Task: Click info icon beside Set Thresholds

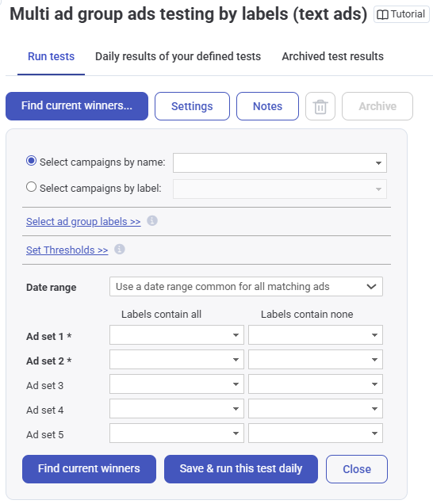Action: 120,249
